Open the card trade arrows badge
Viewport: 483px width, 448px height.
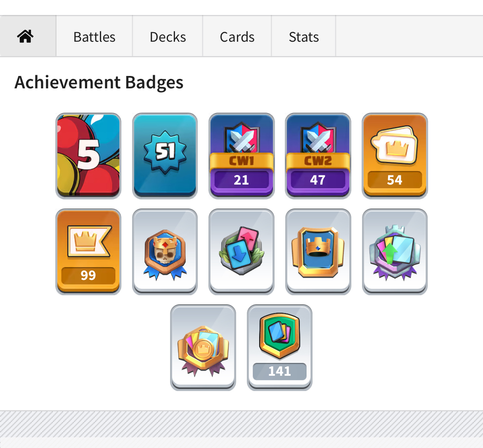click(241, 252)
